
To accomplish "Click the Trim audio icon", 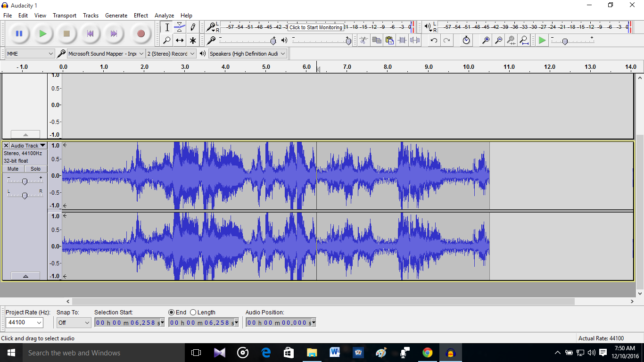I will coord(402,41).
